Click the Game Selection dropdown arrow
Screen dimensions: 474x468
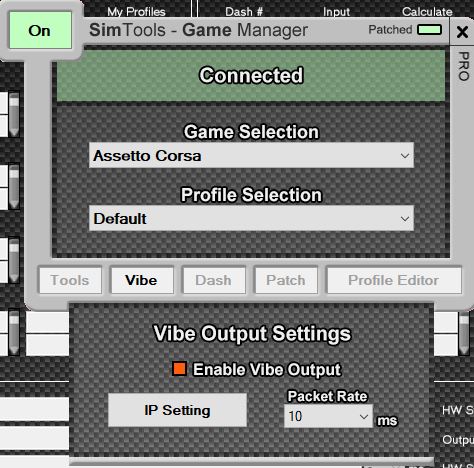pyautogui.click(x=405, y=156)
